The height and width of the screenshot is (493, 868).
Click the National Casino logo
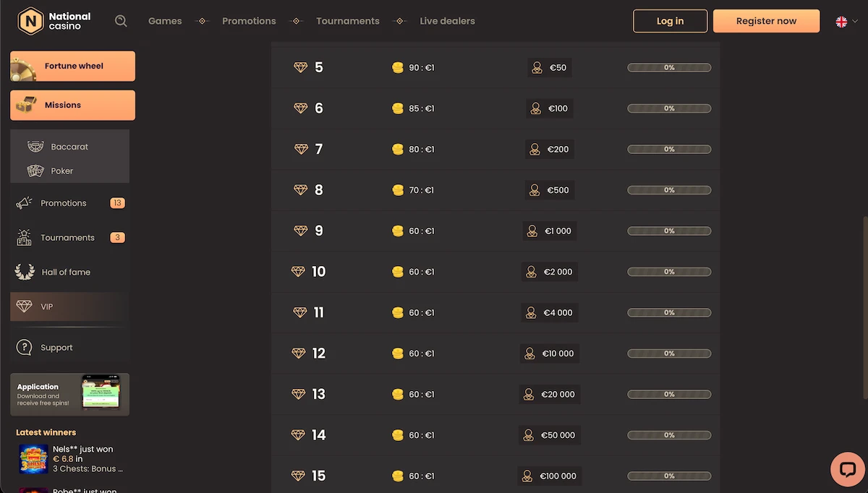click(54, 21)
